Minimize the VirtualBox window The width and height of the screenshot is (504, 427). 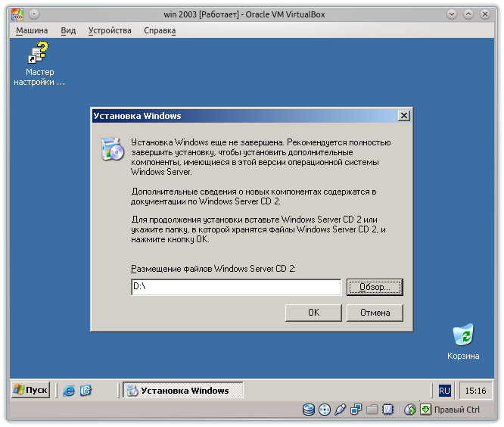click(x=452, y=14)
